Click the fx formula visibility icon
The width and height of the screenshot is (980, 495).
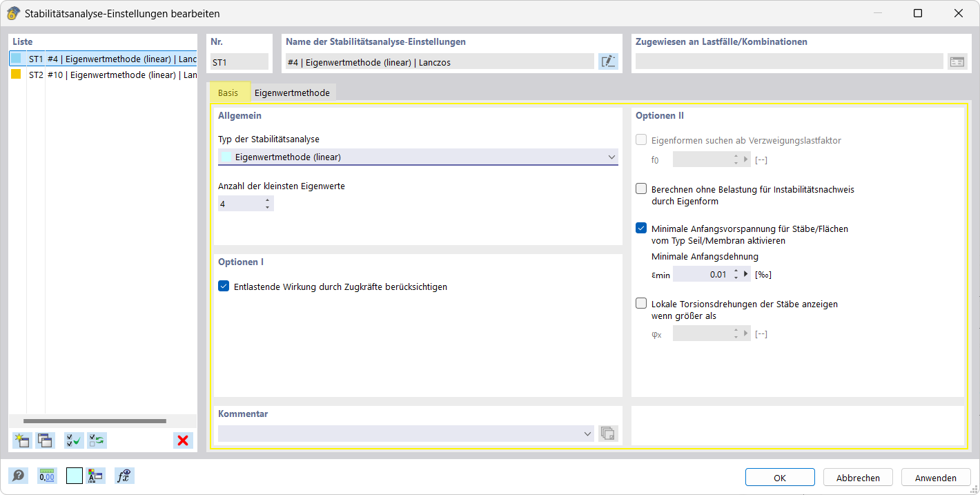tap(124, 475)
